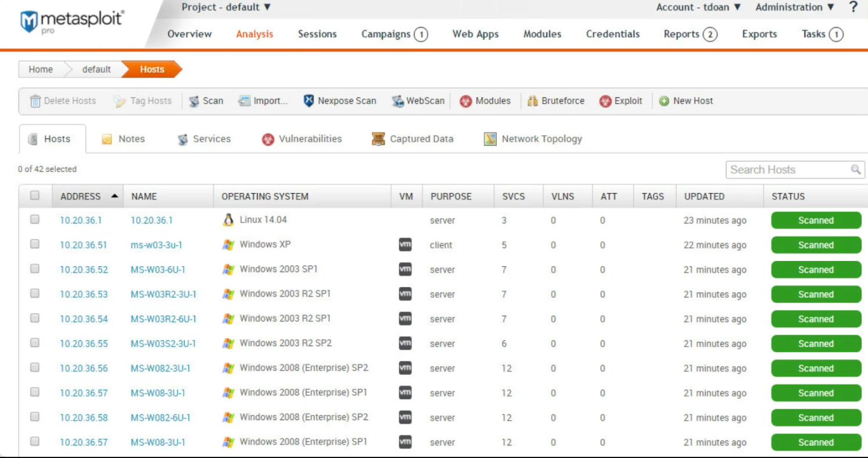Sort hosts by the NAME column

click(144, 196)
